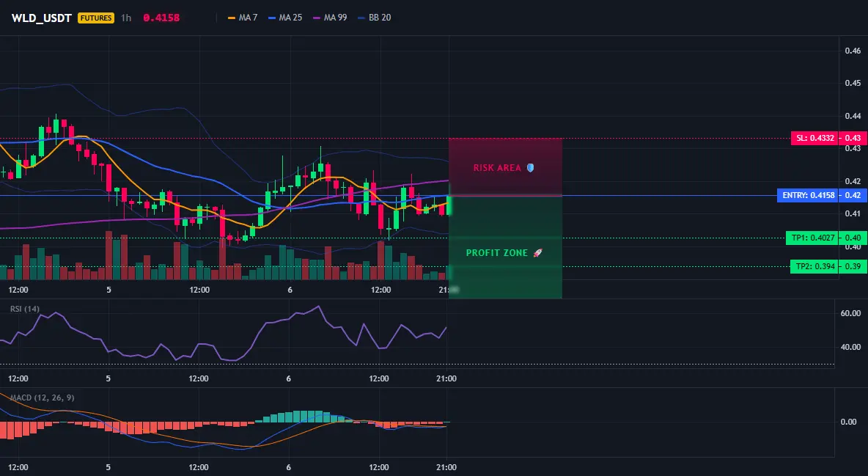Click the FUTURES badge
The image size is (868, 476).
[96, 18]
